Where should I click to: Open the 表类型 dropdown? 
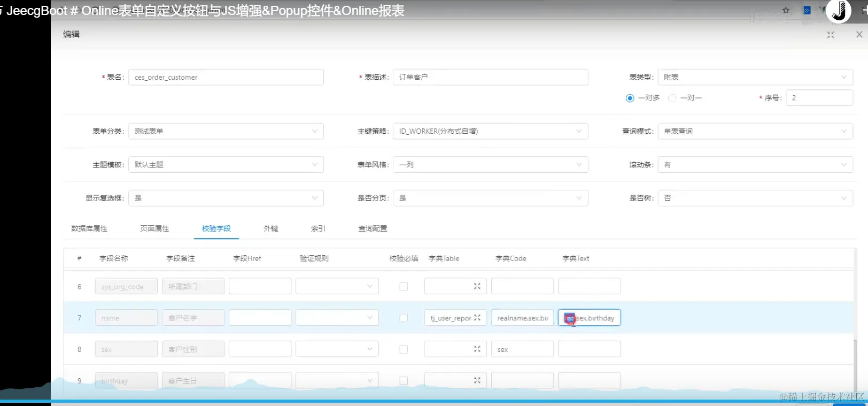tap(755, 77)
